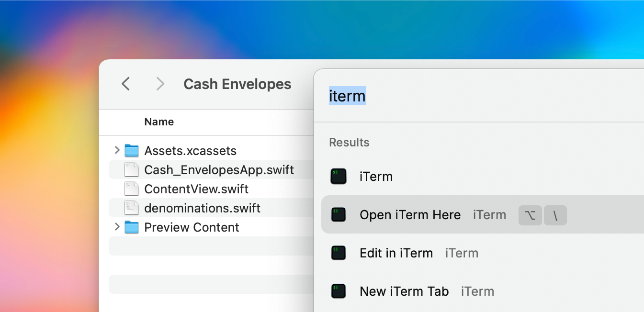Select the Preview Content row name
The height and width of the screenshot is (312, 644).
pos(192,227)
